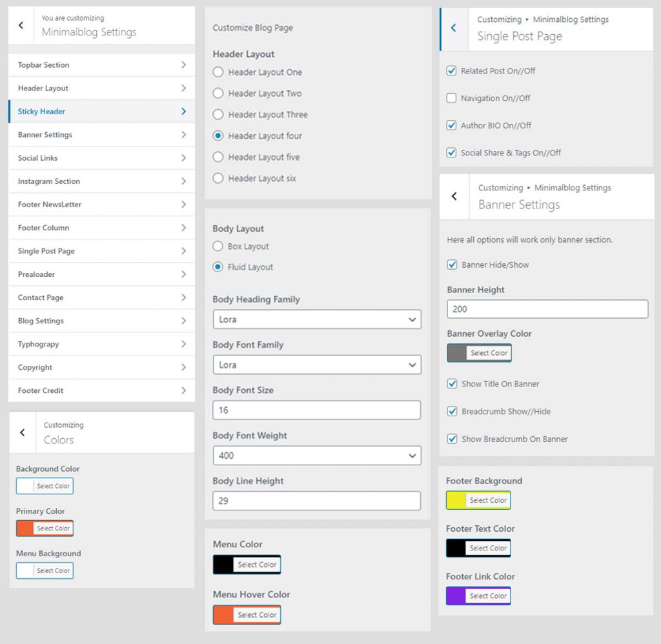Open the Contact Page section
Viewport: 661px width, 644px height.
[101, 297]
